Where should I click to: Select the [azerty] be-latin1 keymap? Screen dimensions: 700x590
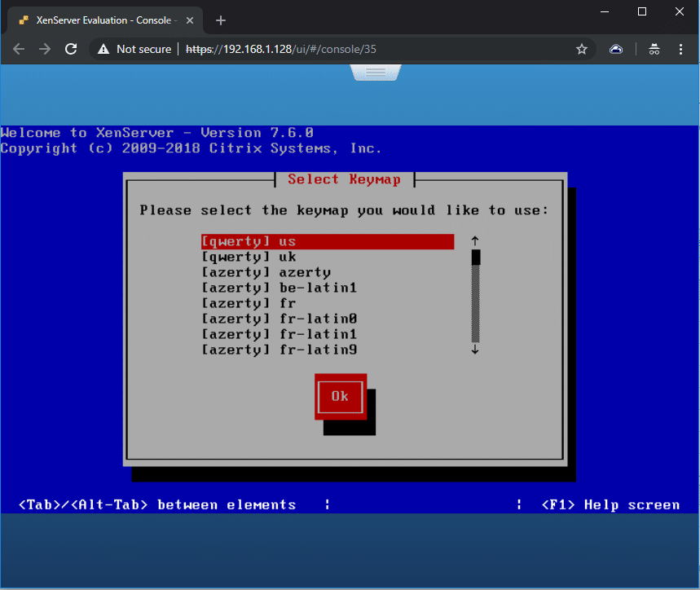tap(328, 288)
